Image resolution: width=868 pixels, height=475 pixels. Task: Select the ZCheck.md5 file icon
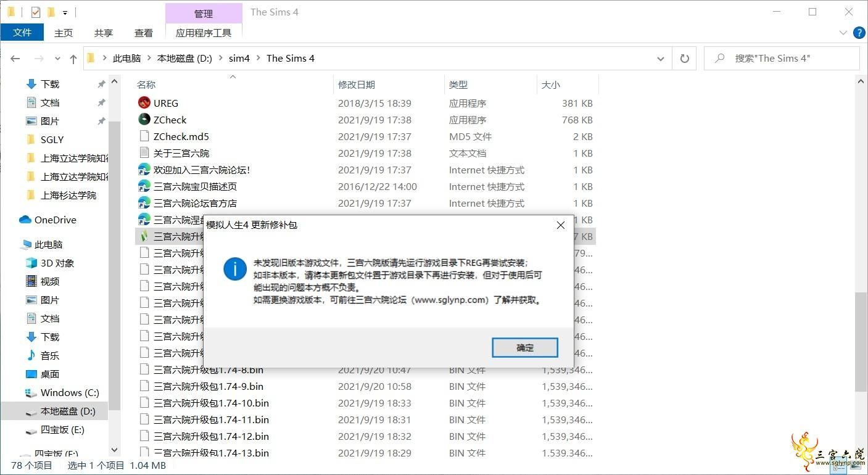pos(144,136)
